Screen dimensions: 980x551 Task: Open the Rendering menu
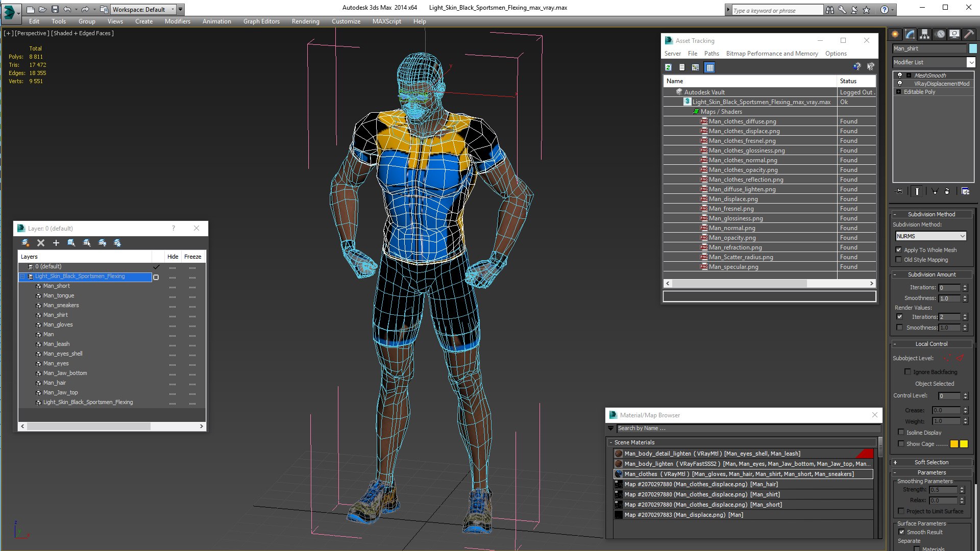click(x=305, y=21)
